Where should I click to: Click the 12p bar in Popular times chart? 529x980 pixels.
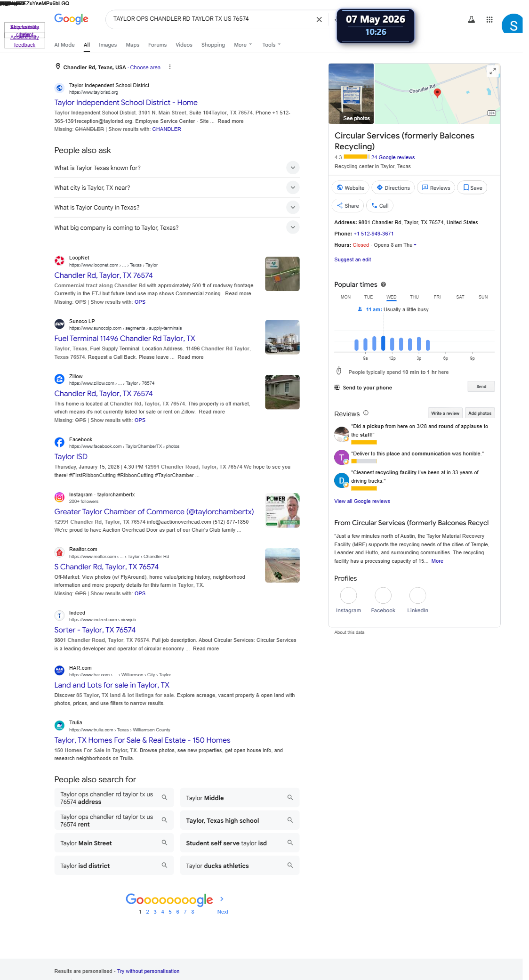coord(392,344)
